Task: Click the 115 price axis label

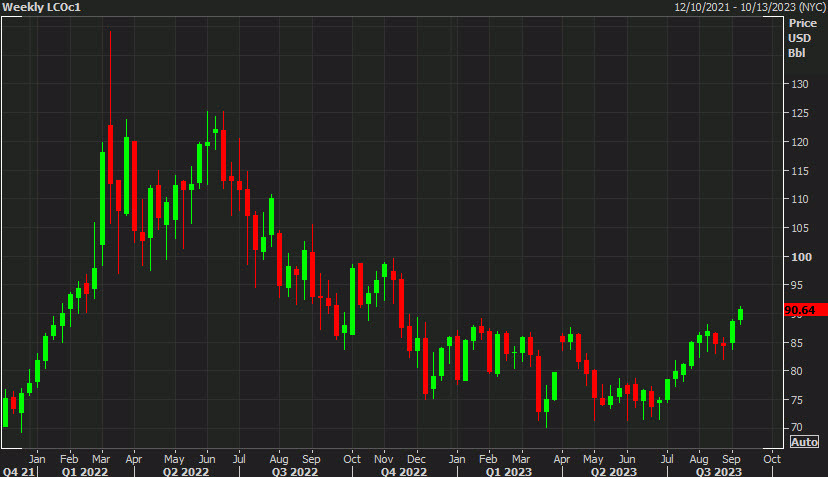Action: [x=799, y=171]
